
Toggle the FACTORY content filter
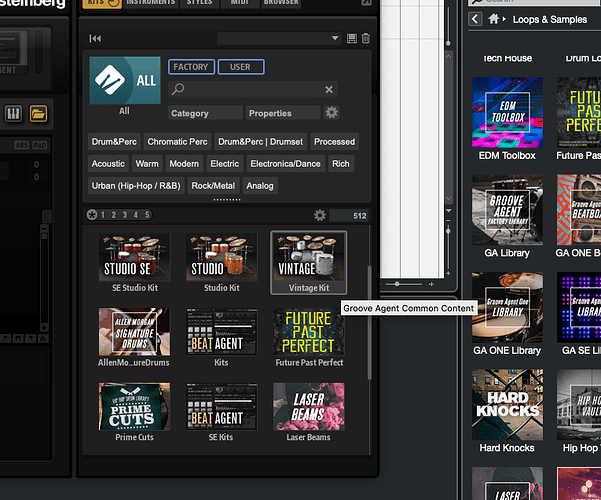tap(191, 67)
